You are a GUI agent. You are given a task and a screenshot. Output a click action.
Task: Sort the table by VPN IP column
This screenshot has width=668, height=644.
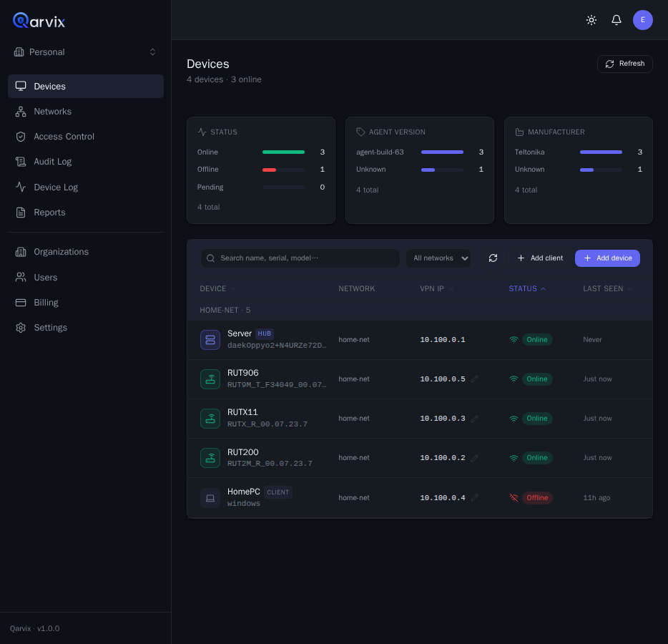point(436,288)
